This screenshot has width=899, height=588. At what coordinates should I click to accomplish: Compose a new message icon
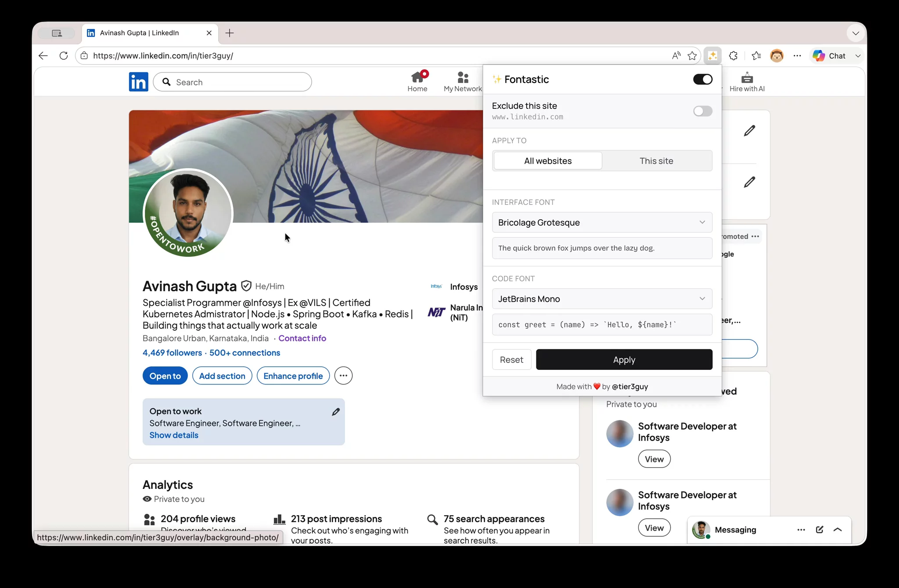click(819, 530)
